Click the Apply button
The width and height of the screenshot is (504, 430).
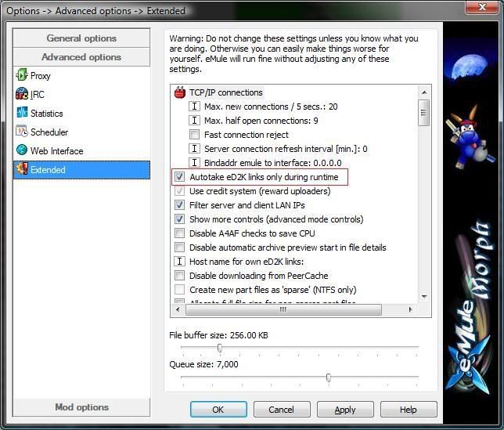point(345,410)
